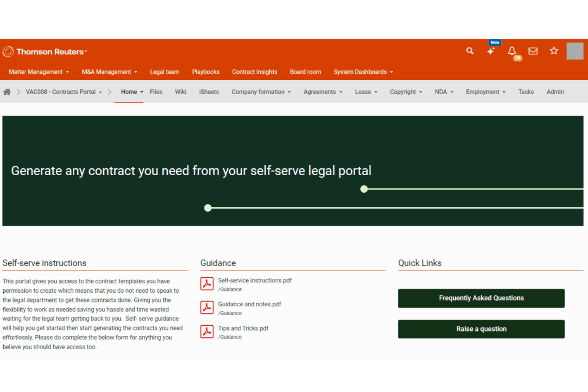Open the Board room menu item
The height and width of the screenshot is (392, 588).
click(x=306, y=72)
